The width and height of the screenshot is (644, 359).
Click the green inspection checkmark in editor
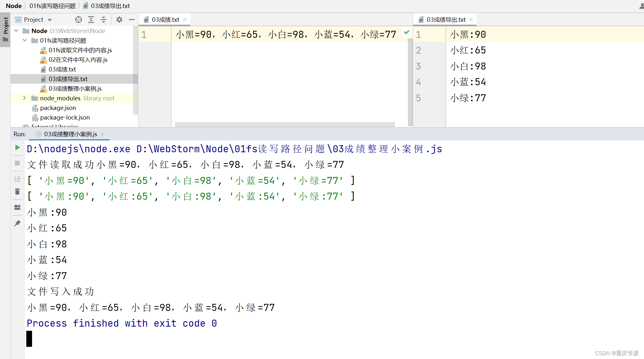click(406, 32)
